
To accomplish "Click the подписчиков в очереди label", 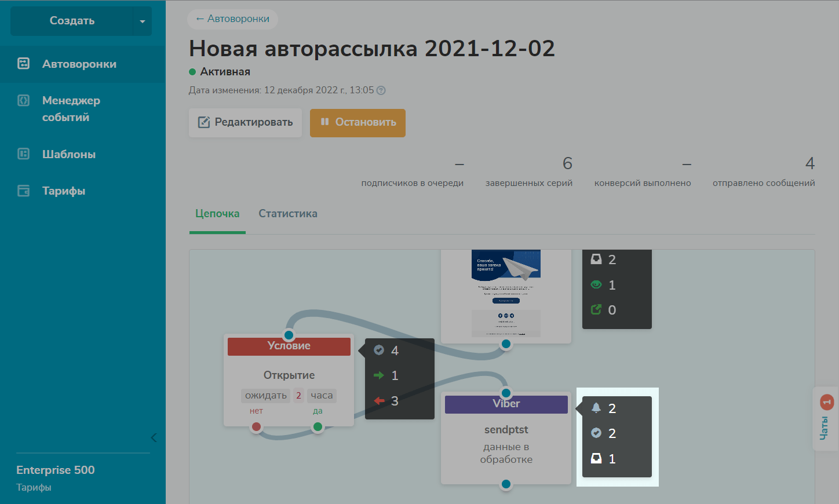I will click(x=413, y=183).
